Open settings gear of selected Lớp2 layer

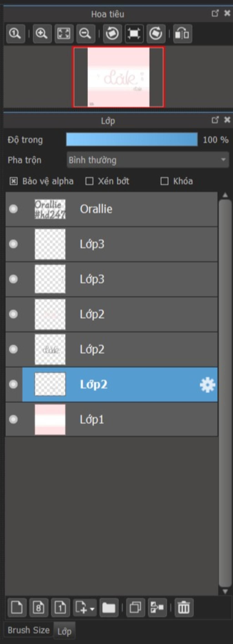(207, 385)
